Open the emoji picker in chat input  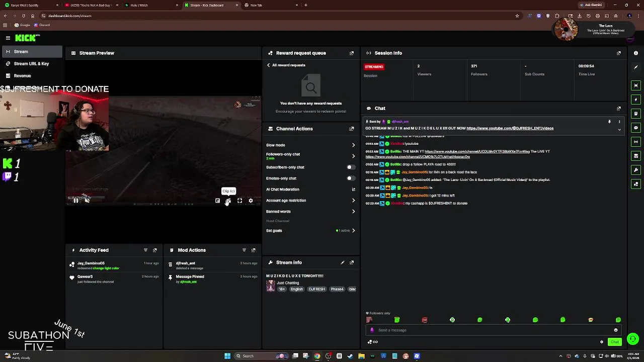(616, 330)
